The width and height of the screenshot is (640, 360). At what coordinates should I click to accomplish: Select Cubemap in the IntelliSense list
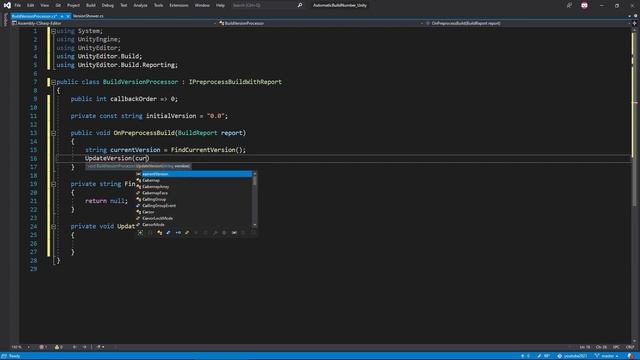[194, 180]
